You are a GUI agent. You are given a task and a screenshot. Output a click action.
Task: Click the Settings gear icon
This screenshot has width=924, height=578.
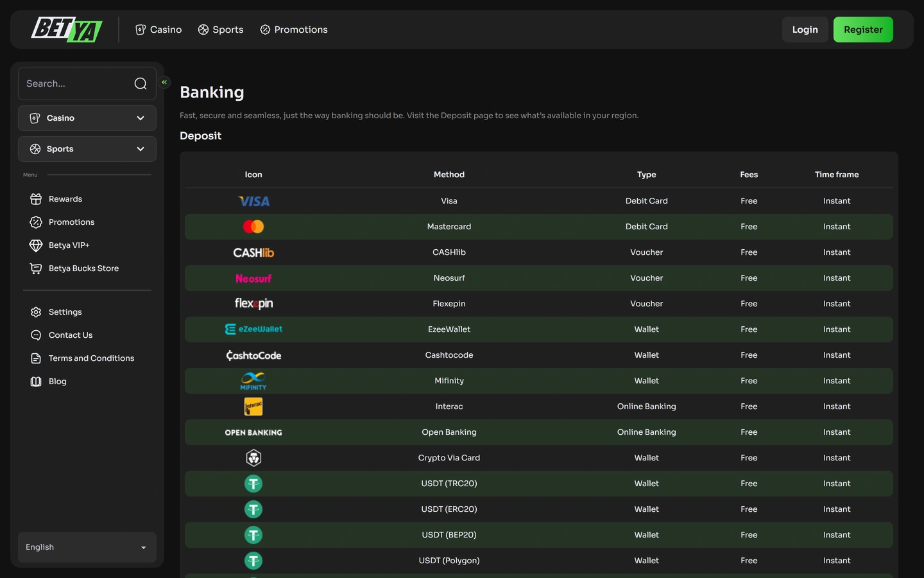tap(36, 312)
